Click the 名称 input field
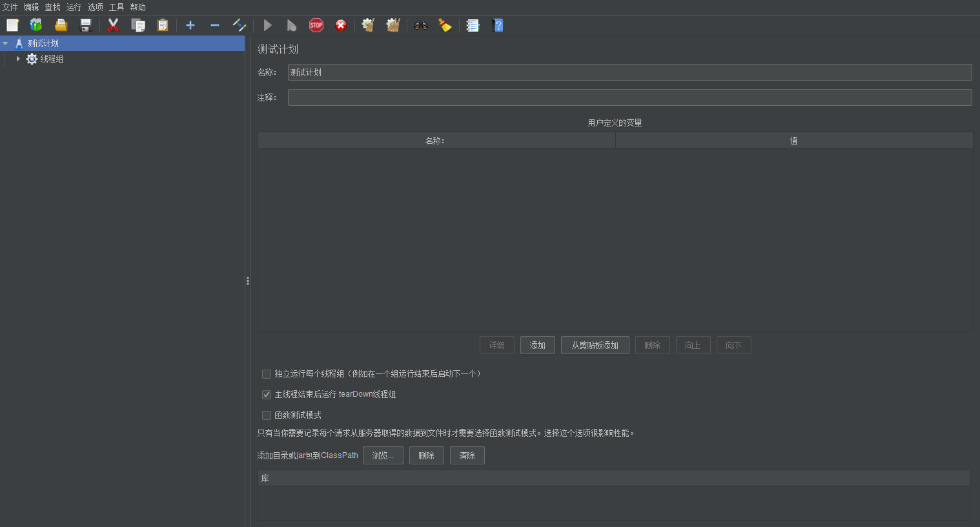This screenshot has width=980, height=527. [630, 72]
